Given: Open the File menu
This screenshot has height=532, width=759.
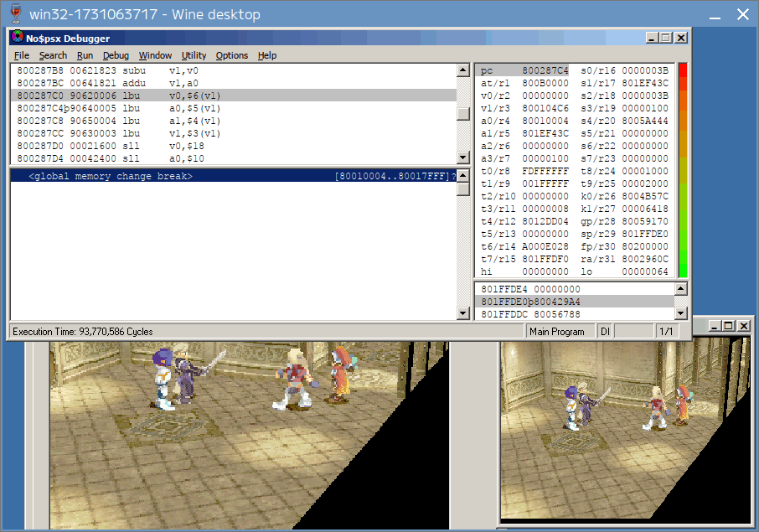Looking at the screenshot, I should click(21, 55).
